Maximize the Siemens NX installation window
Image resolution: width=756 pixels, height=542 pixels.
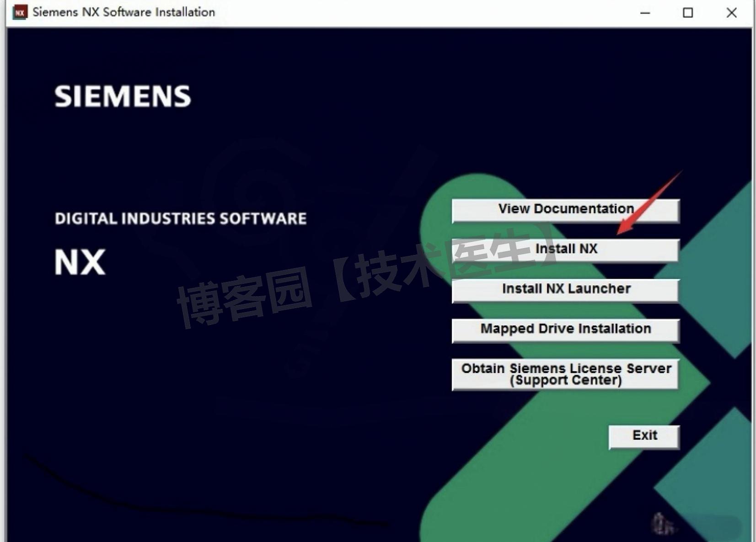point(688,13)
